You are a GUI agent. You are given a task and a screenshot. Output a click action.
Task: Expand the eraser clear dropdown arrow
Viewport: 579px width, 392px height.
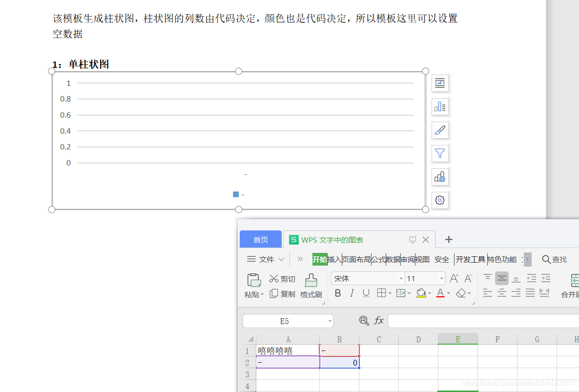point(469,293)
